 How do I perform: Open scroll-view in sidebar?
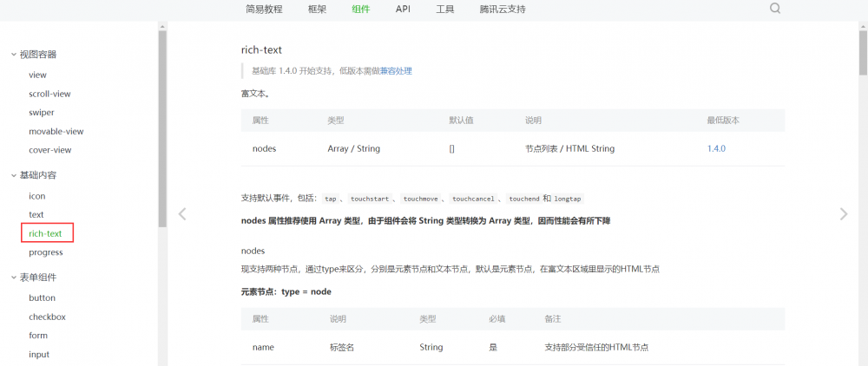pyautogui.click(x=49, y=94)
